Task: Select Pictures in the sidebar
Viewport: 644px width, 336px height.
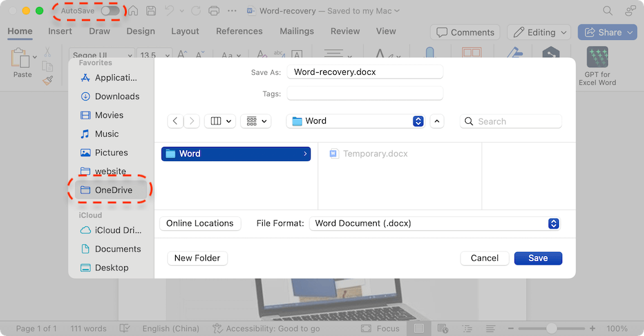Action: pyautogui.click(x=104, y=153)
